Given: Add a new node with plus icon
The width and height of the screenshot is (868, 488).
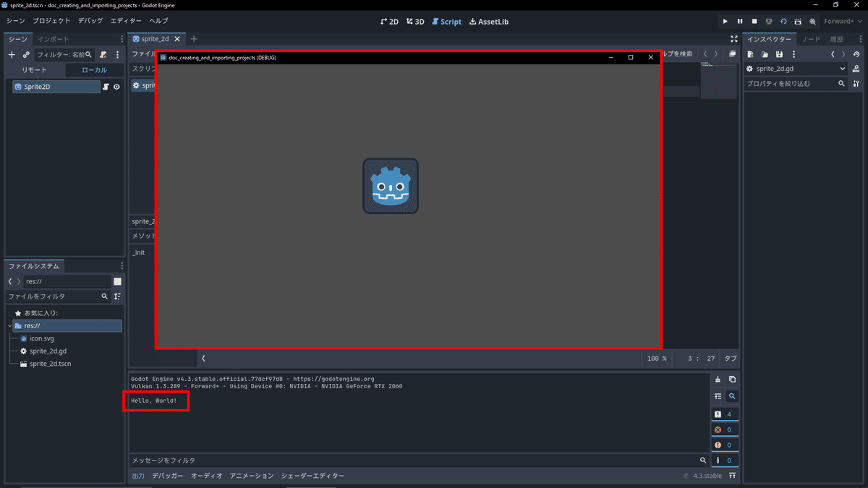Looking at the screenshot, I should (12, 54).
